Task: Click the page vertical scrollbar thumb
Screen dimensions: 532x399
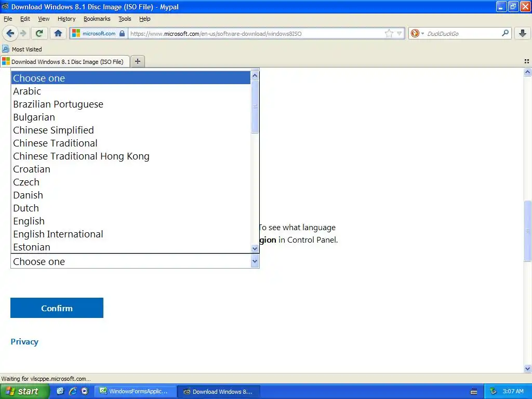Action: point(527,231)
